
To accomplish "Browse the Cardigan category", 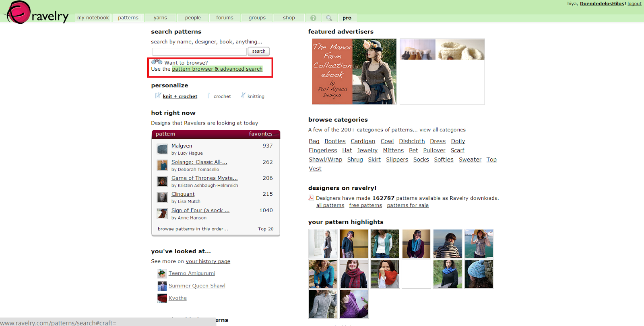I will coord(363,141).
